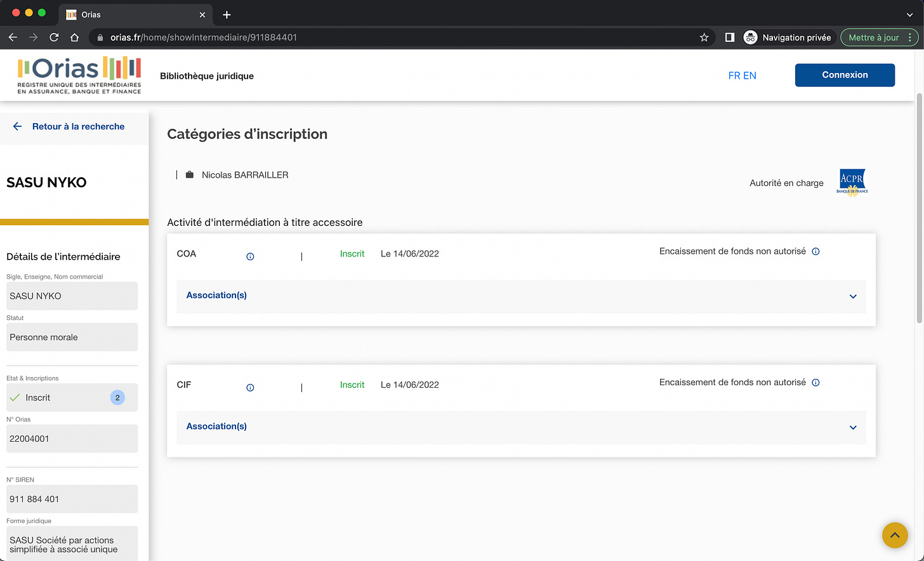
Task: Open the Chrome three-dot menu
Action: click(910, 37)
